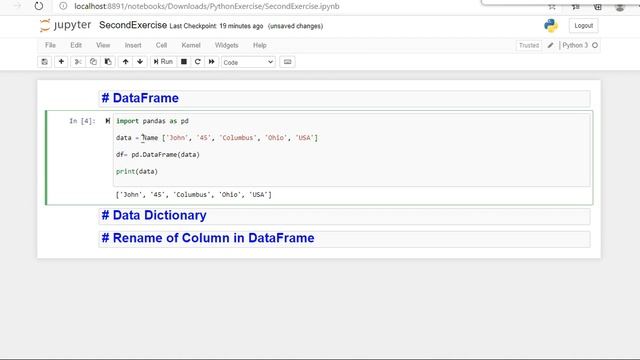
Task: Save notebook with the floppy disk icon
Action: tap(44, 62)
